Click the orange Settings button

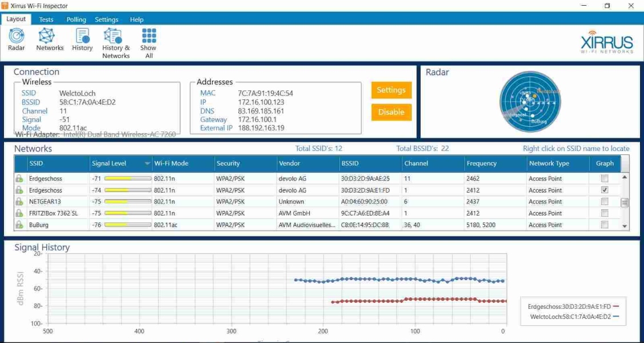pos(391,90)
